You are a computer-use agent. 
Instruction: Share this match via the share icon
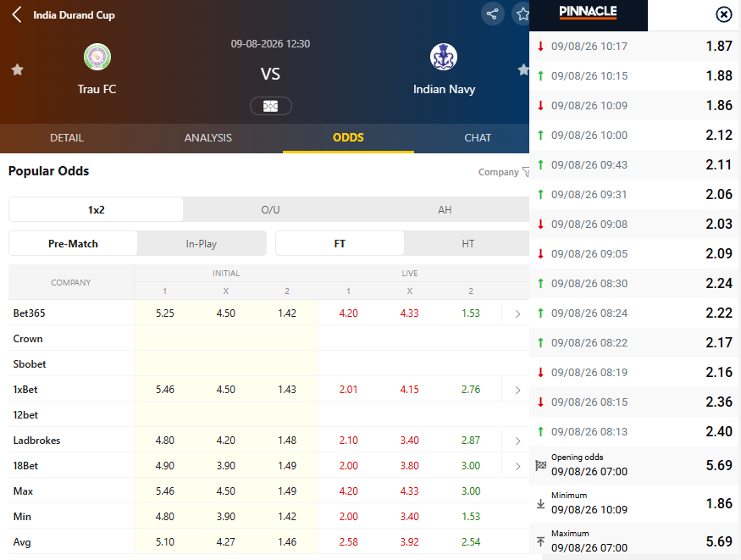(492, 14)
